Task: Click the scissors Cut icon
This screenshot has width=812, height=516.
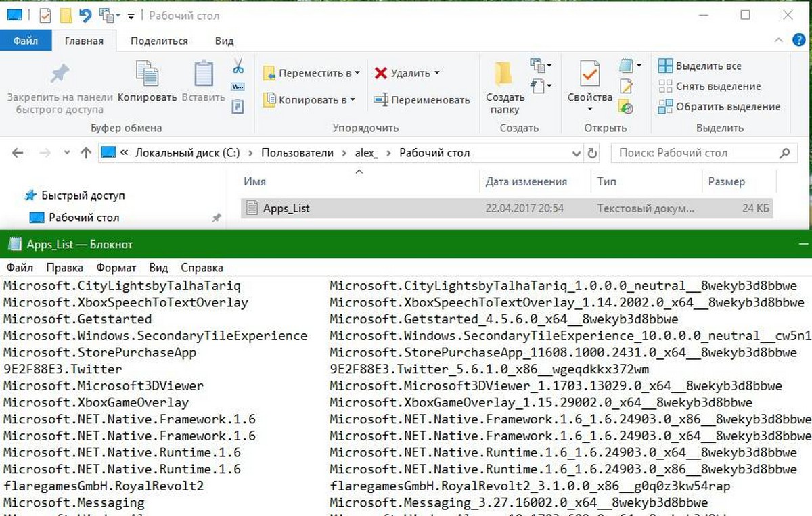Action: [x=238, y=66]
